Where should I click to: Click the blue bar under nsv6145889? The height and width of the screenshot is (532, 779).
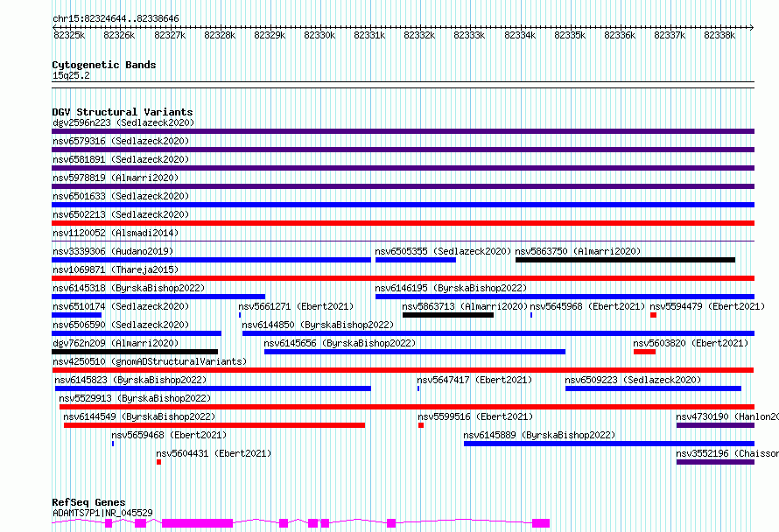point(609,444)
